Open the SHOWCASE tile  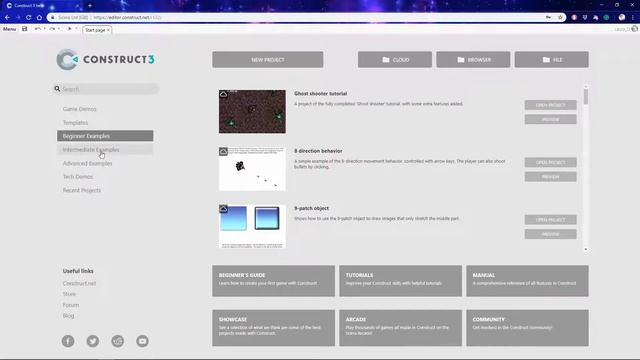273,328
